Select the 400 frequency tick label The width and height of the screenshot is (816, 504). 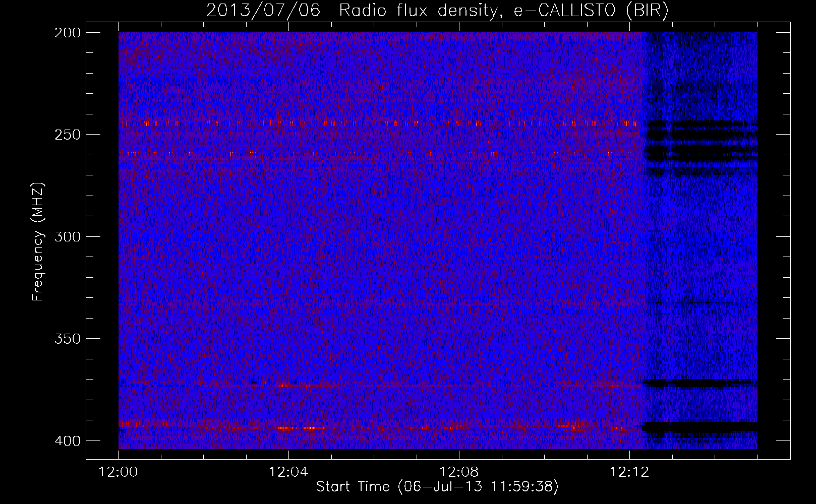67,441
